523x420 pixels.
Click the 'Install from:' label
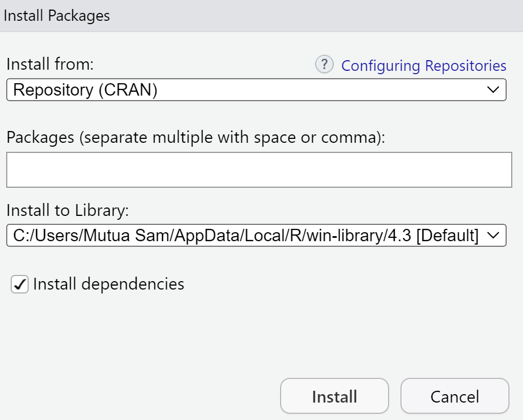(49, 64)
